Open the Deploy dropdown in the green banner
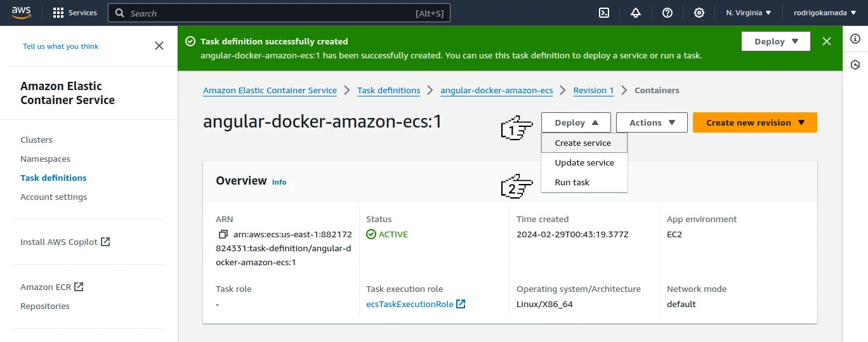This screenshot has height=342, width=868. (x=776, y=41)
